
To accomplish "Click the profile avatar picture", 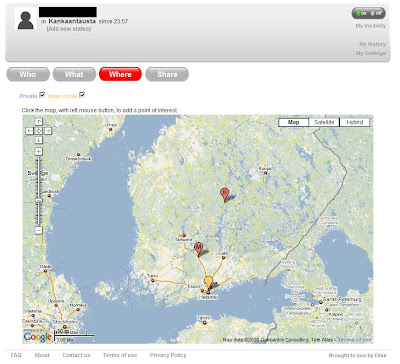I will tap(26, 19).
